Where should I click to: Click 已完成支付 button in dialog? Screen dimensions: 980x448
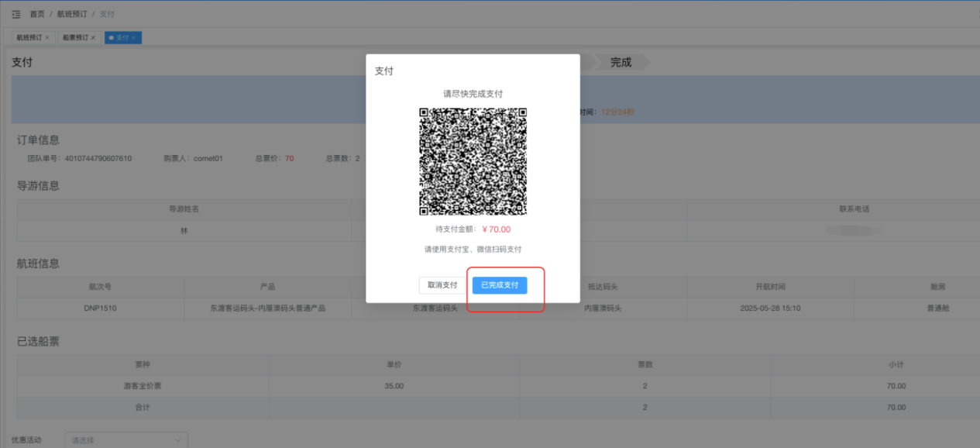(x=500, y=285)
